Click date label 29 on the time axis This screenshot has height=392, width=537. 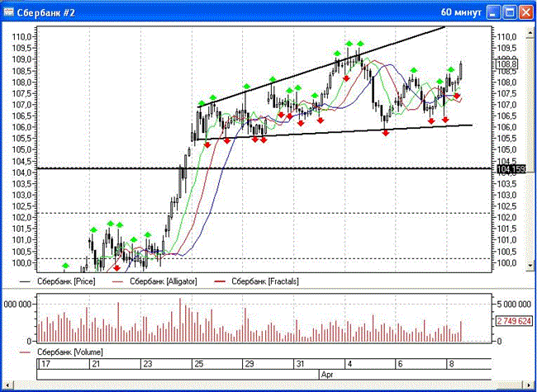249,364
